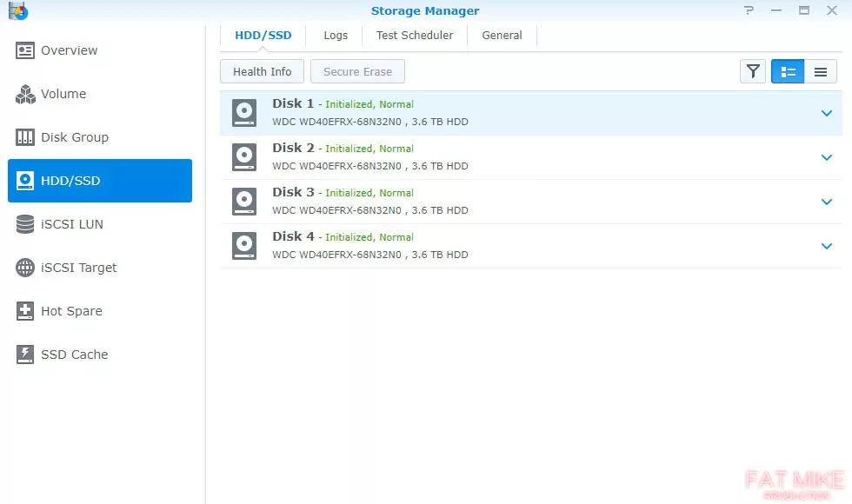Click Disk 2 'Initialized, Normal' status
Image resolution: width=852 pixels, height=504 pixels.
tap(369, 149)
